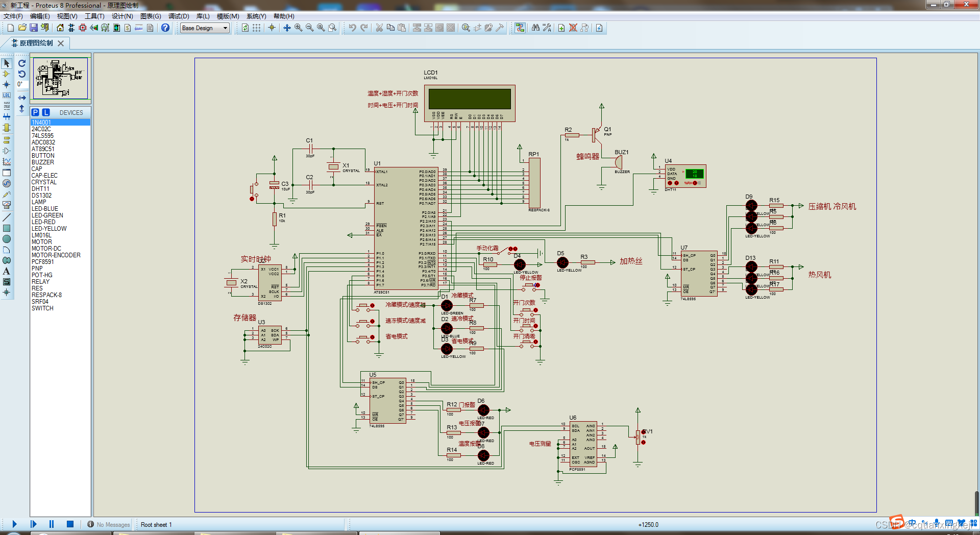Click the Undo arrow icon
This screenshot has width=980, height=535.
(x=352, y=28)
